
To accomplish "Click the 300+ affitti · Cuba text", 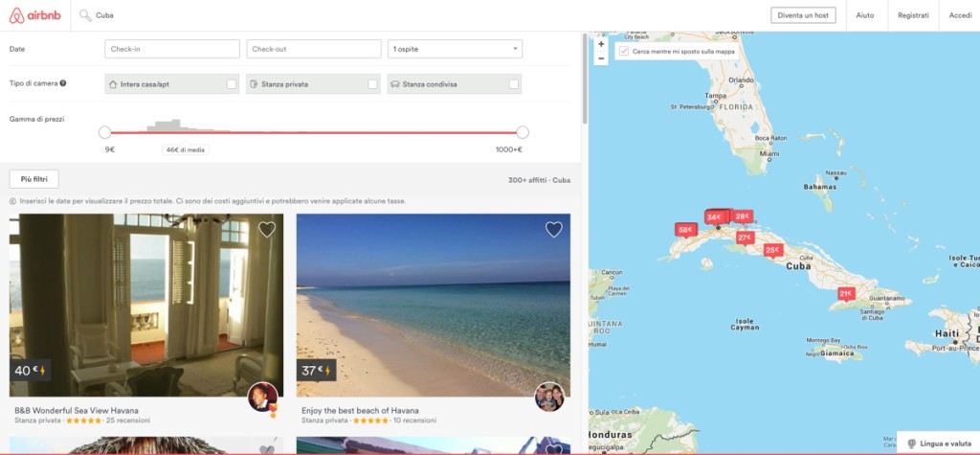I will [539, 180].
